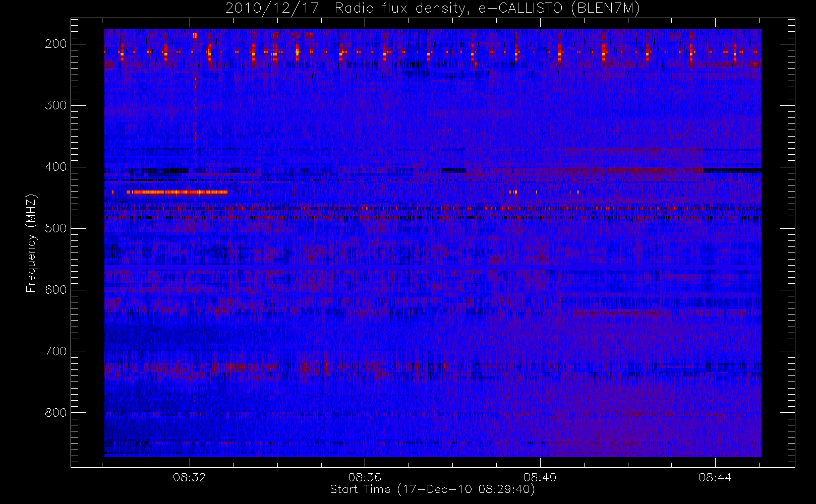Select the y-axis label 'Frequency (MHZ)'
The height and width of the screenshot is (504, 816).
click(31, 243)
